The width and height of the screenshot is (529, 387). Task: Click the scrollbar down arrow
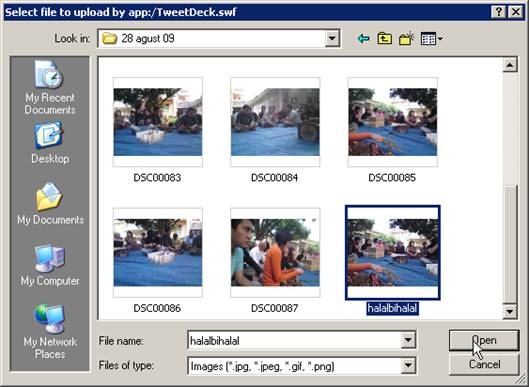(x=510, y=311)
